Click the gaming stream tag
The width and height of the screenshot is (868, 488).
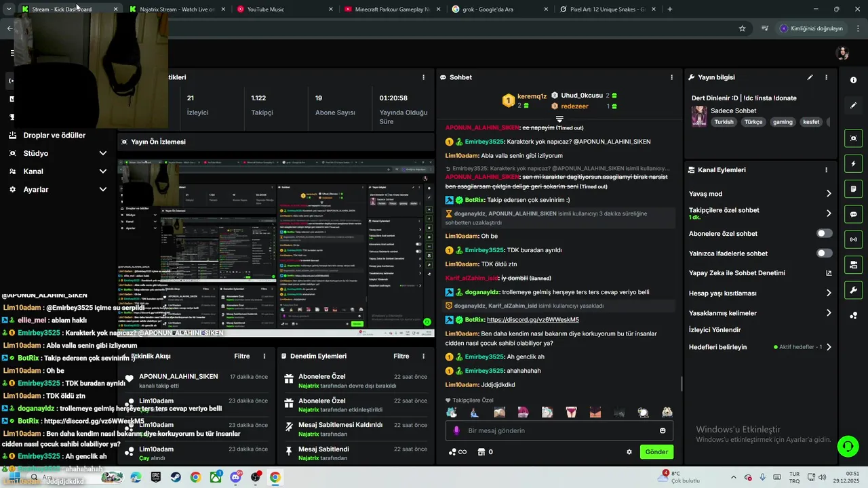coord(783,122)
